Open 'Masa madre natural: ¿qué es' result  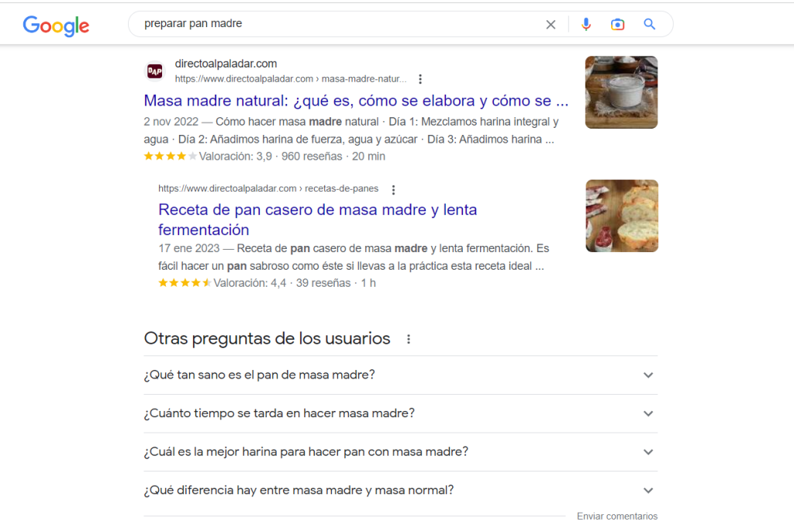point(356,101)
